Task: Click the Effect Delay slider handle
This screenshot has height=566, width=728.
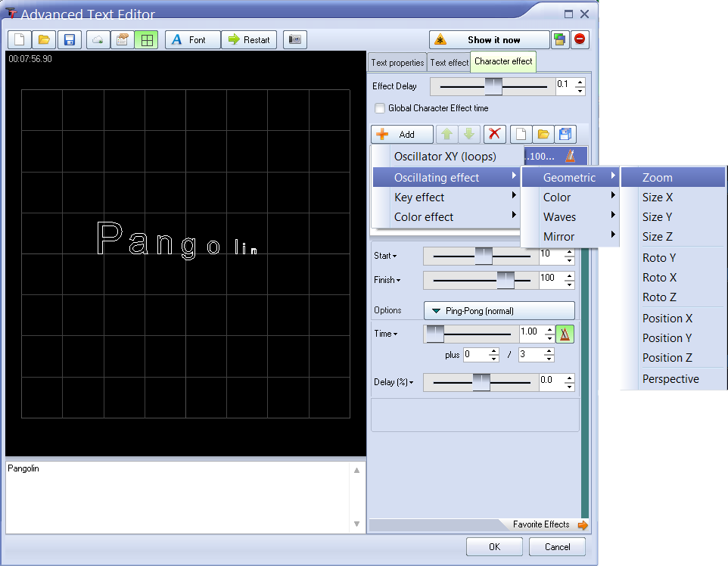Action: [x=493, y=86]
